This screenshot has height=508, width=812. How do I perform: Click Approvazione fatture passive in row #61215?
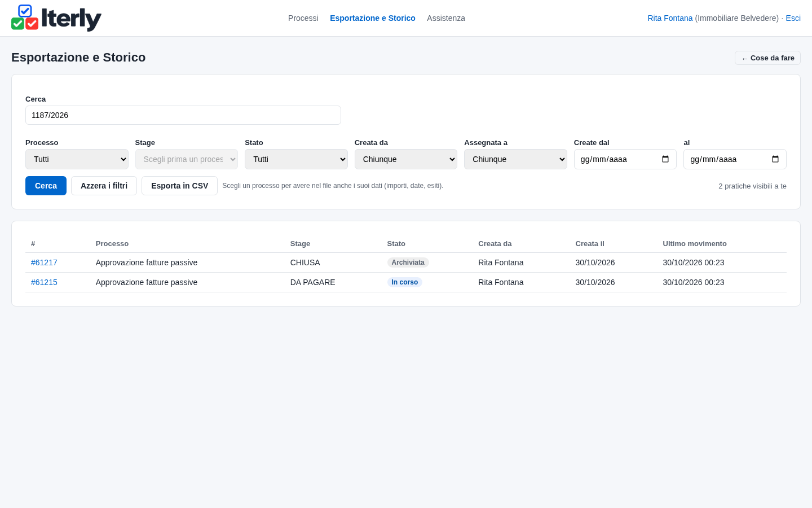pyautogui.click(x=147, y=282)
